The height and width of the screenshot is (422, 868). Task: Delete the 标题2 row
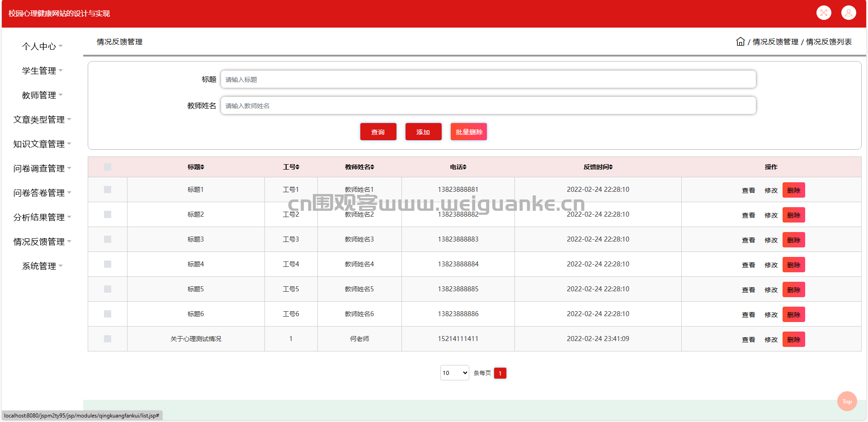tap(794, 215)
